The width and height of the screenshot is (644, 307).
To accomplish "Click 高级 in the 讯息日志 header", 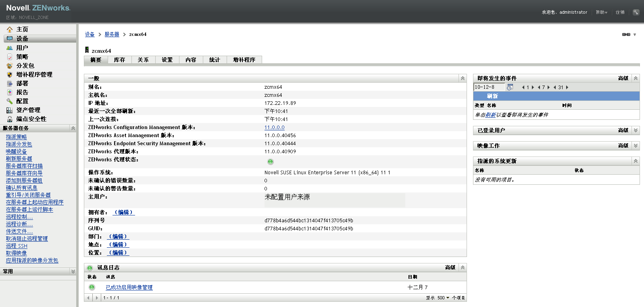I will [x=450, y=267].
